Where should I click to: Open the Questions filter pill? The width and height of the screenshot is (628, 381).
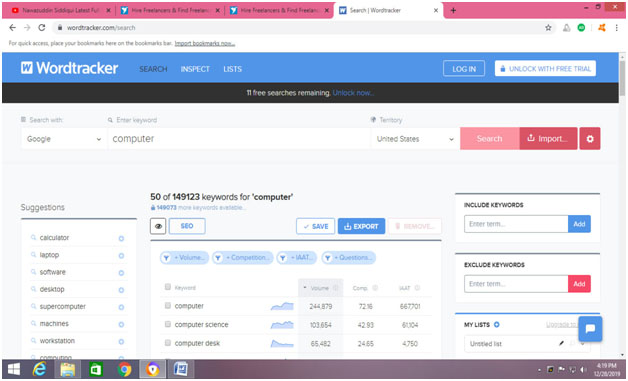[x=348, y=258]
